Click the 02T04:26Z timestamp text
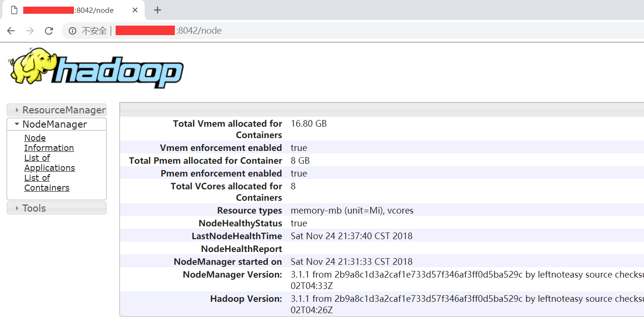Image resolution: width=644 pixels, height=326 pixels. tap(312, 310)
